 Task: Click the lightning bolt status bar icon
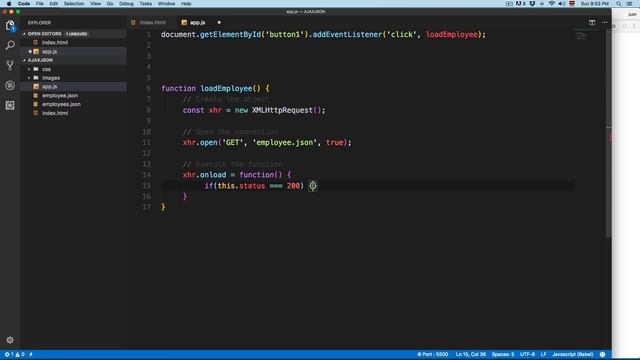point(31,355)
